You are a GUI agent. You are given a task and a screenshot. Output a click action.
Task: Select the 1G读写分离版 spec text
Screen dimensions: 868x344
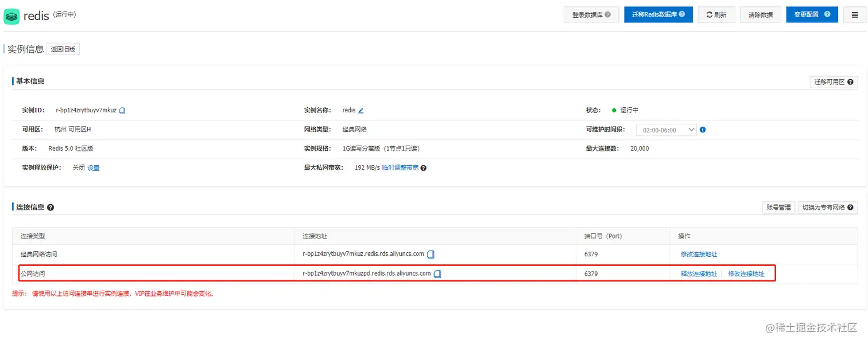click(381, 148)
